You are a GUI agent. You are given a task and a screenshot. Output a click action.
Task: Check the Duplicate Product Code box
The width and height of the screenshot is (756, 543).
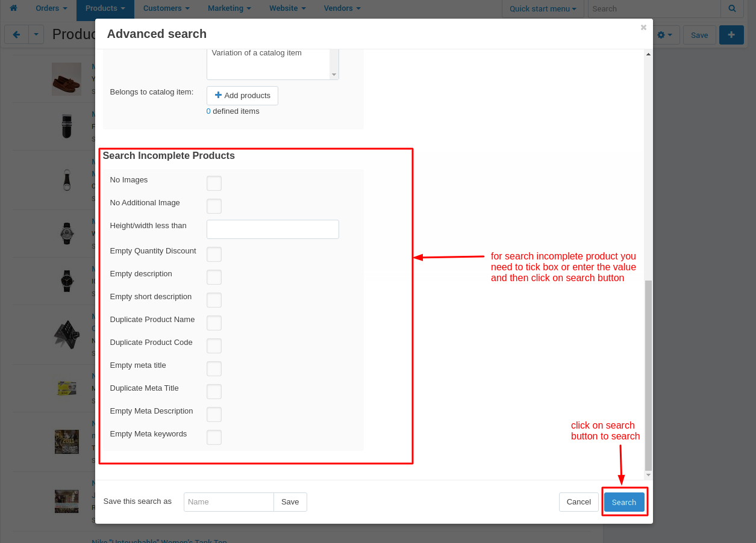[x=214, y=346]
